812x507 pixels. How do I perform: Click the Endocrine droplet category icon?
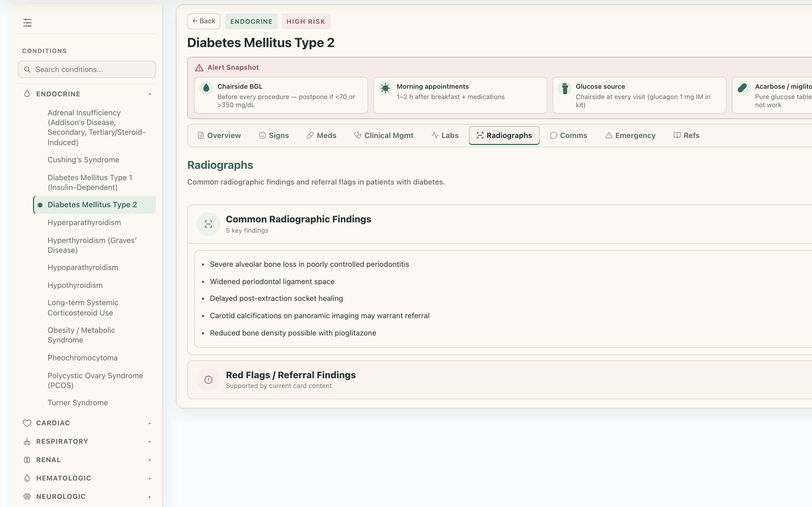tap(27, 94)
